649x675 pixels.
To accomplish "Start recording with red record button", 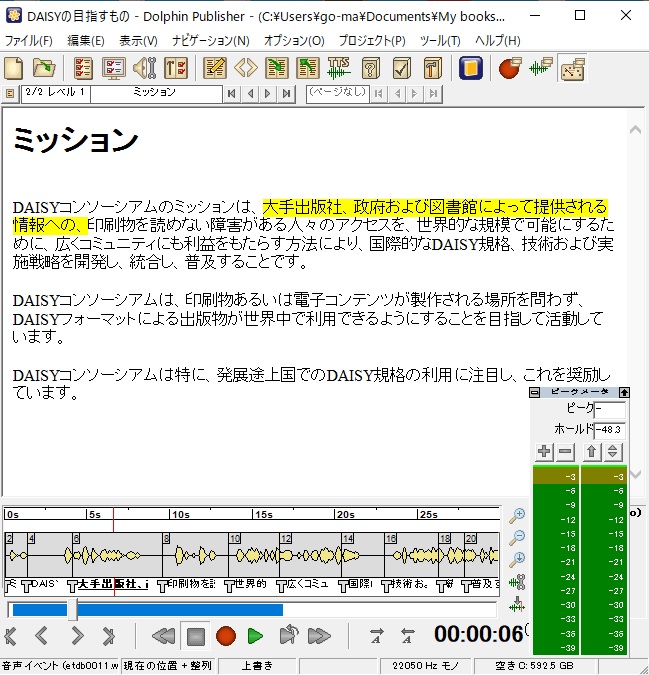I will [226, 636].
